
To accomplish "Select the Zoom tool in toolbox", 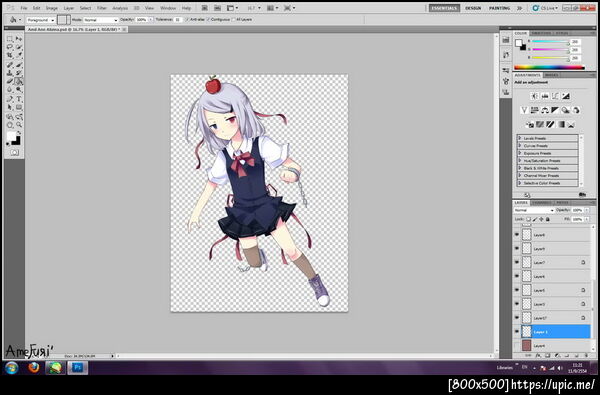I will pos(19,125).
